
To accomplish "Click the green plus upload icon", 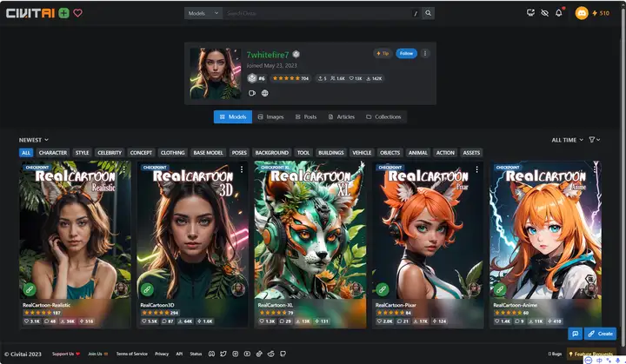I will [63, 13].
